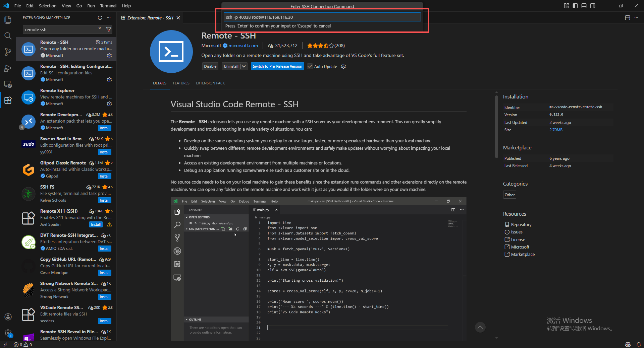
Task: Open the Remote Explorer view
Action: (x=8, y=84)
